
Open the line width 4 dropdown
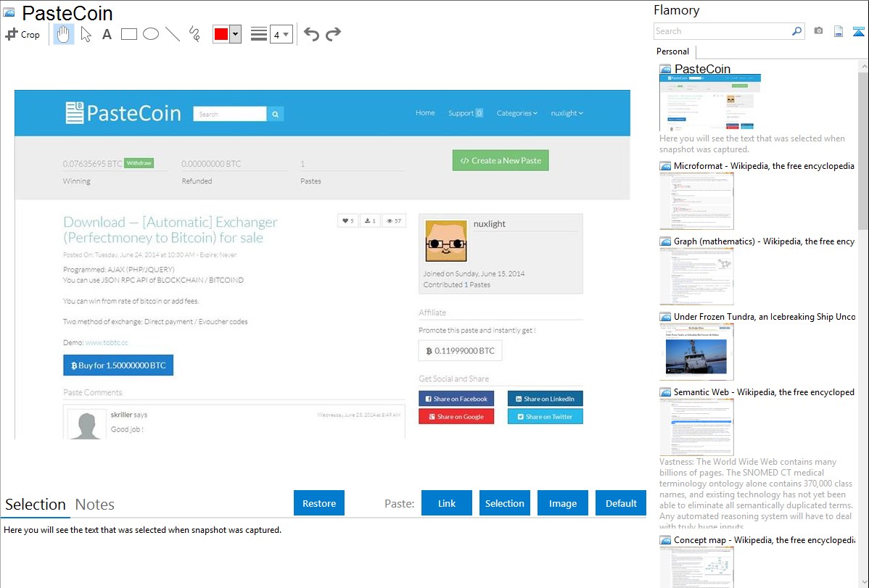tap(281, 34)
